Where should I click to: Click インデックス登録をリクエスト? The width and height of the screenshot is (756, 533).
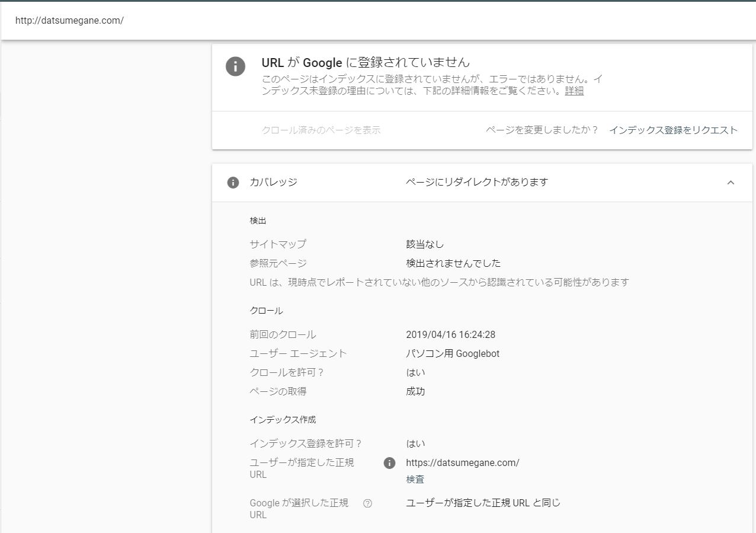click(674, 130)
